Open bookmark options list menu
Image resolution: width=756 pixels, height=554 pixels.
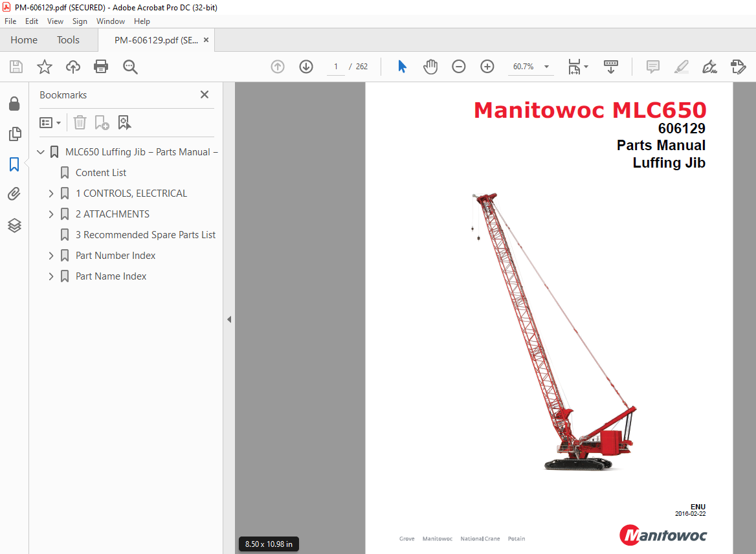(x=50, y=122)
